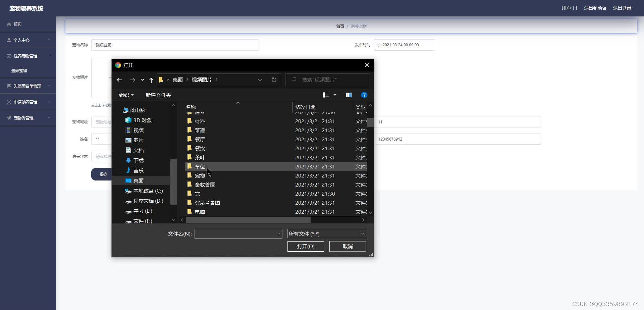Click horizontal scrollbar in file list
The width and height of the screenshot is (644, 310).
point(248,220)
